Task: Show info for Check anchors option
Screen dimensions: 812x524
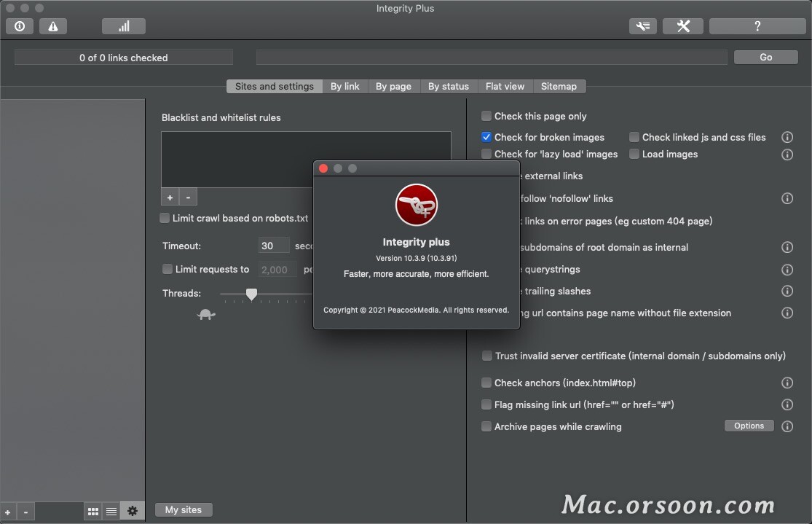Action: tap(787, 383)
